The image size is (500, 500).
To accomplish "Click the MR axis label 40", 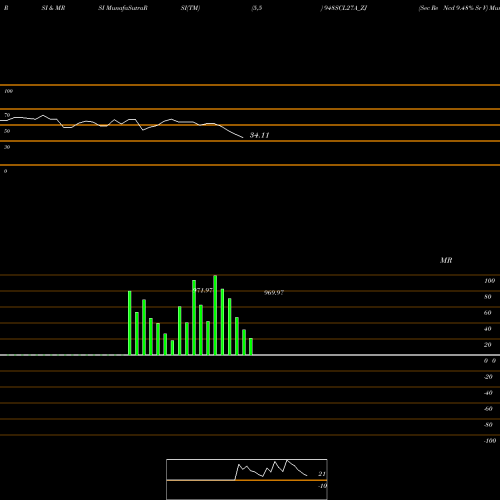I will point(488,329).
